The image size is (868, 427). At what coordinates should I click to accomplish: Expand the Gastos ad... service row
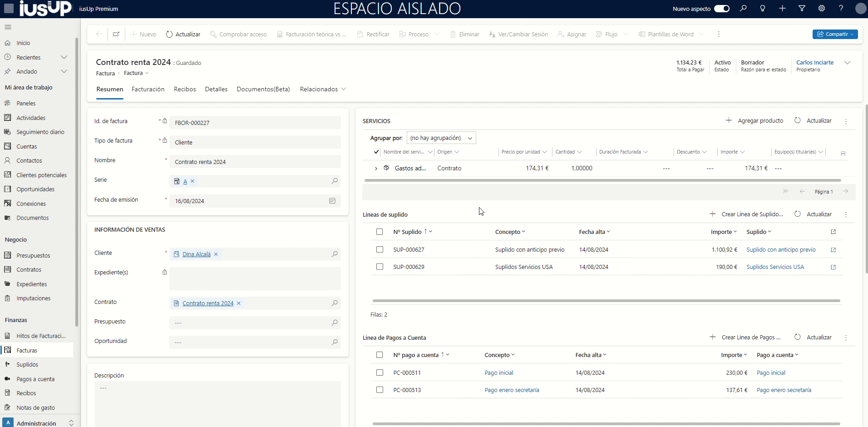click(376, 169)
